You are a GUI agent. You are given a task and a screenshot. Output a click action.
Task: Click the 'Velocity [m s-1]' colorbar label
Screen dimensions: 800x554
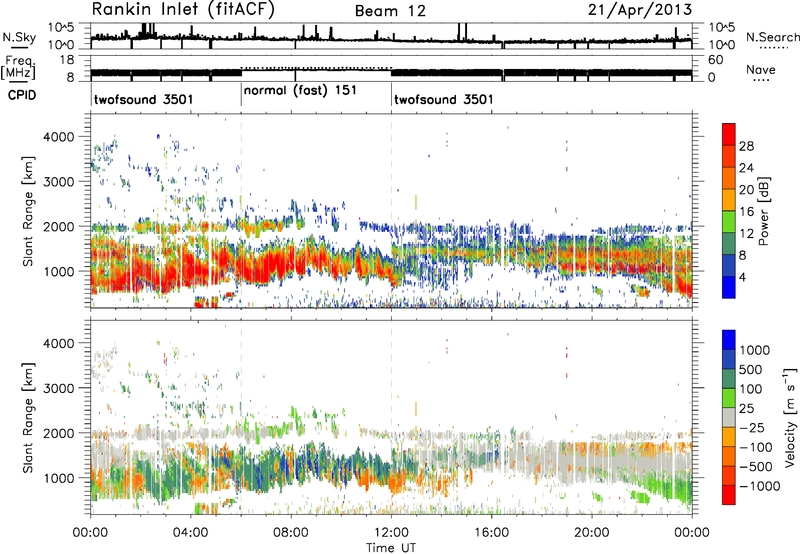click(x=790, y=417)
